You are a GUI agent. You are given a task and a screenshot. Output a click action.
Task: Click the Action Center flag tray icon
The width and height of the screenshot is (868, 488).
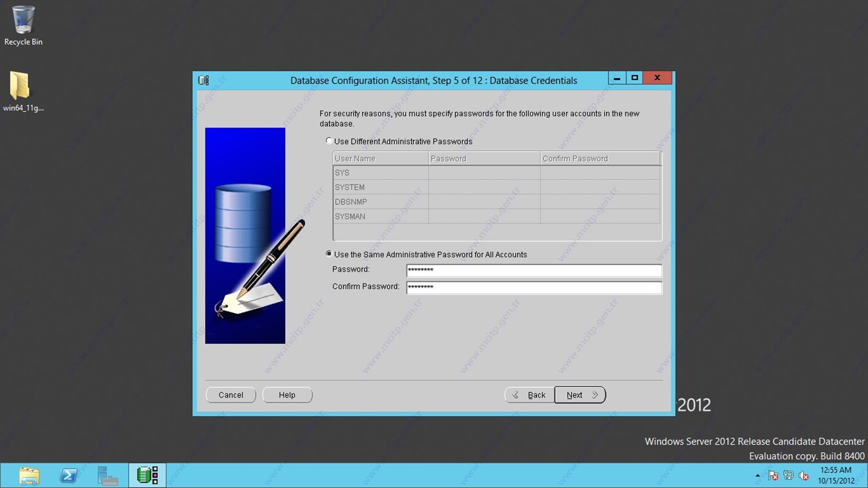pos(773,476)
